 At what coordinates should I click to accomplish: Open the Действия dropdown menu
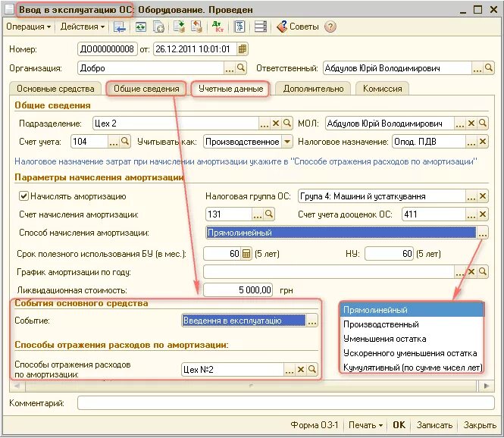83,27
